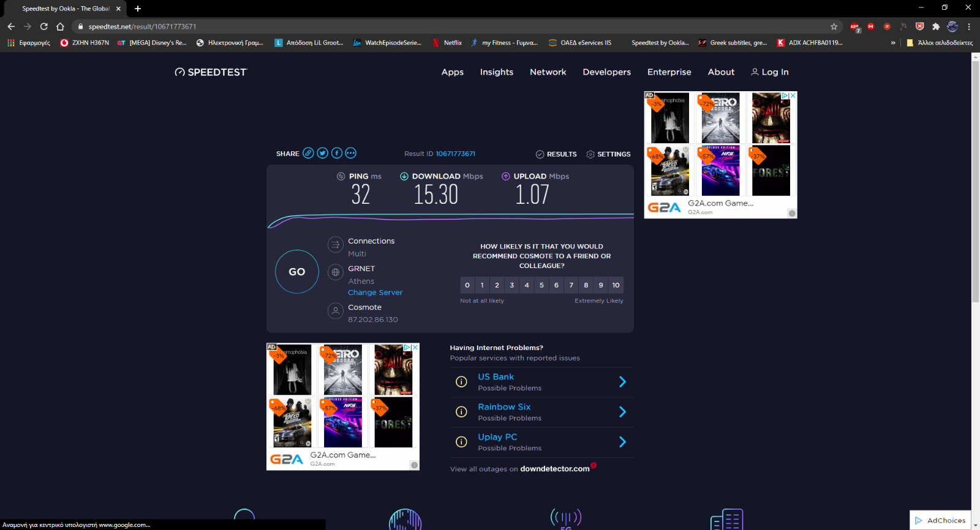Open the Netflix bookmark
Viewport: 980px width, 530px height.
pos(447,43)
